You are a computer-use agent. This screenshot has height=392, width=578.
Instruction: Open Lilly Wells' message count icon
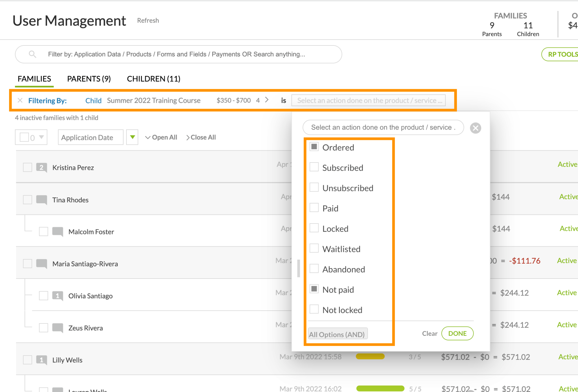[41, 360]
